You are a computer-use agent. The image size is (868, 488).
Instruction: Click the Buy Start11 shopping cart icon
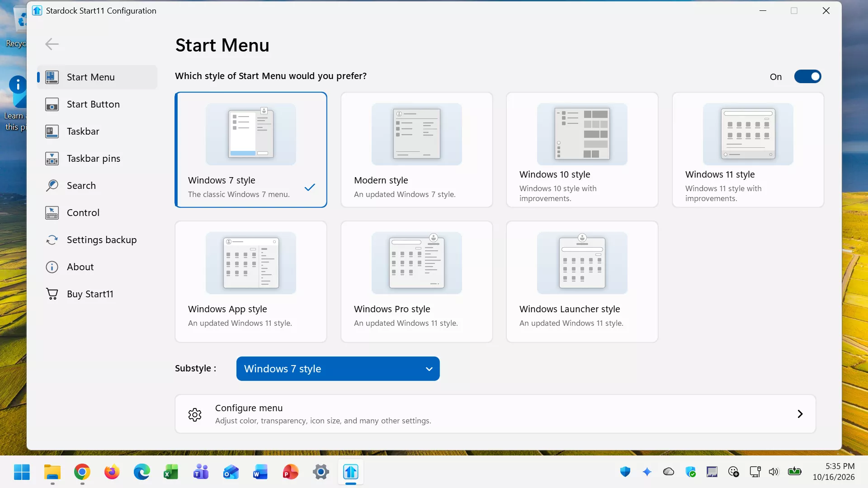coord(52,294)
